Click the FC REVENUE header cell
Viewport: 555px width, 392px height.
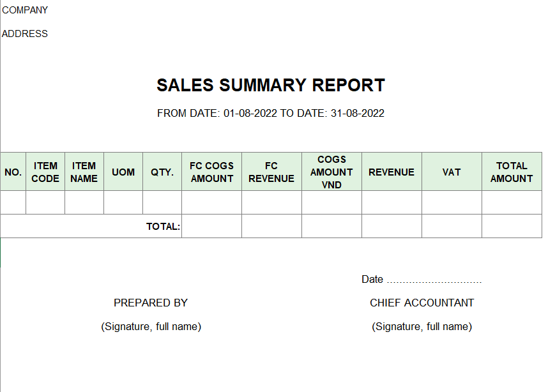[271, 172]
